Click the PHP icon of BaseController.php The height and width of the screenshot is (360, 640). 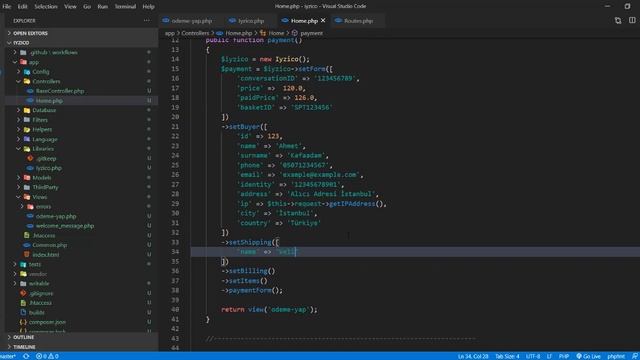(x=30, y=91)
